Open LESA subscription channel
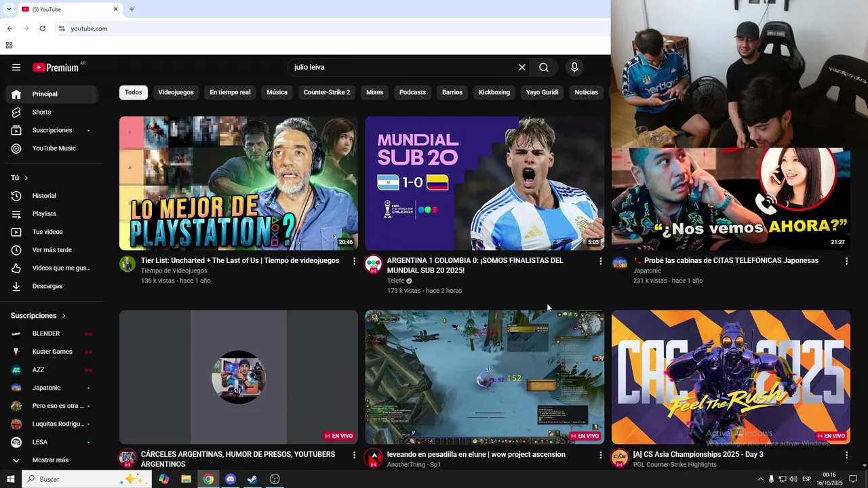Screen dimensions: 868x488 click(52, 442)
